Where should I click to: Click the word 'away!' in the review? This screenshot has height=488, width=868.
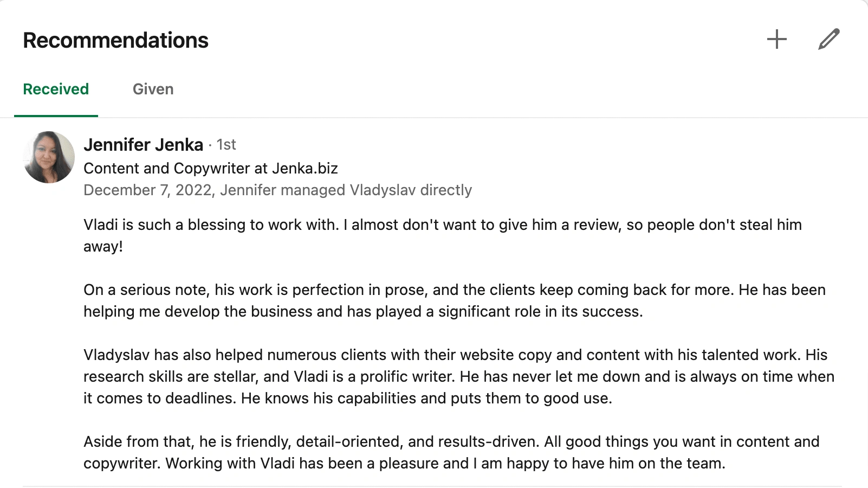click(103, 247)
